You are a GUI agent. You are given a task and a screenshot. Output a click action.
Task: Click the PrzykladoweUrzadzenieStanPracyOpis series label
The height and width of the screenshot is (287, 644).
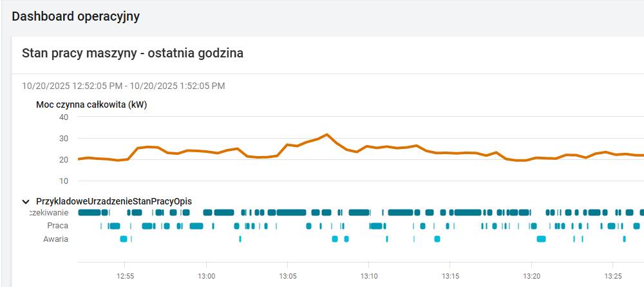click(x=114, y=201)
